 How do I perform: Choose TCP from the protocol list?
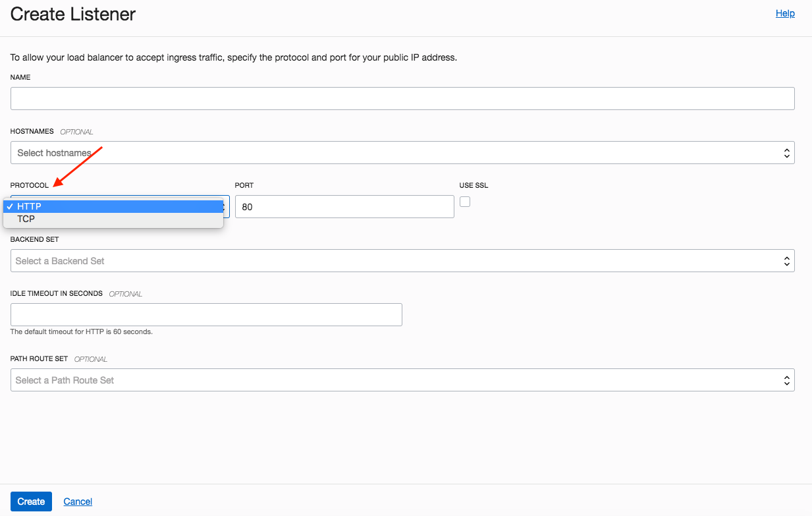point(26,219)
